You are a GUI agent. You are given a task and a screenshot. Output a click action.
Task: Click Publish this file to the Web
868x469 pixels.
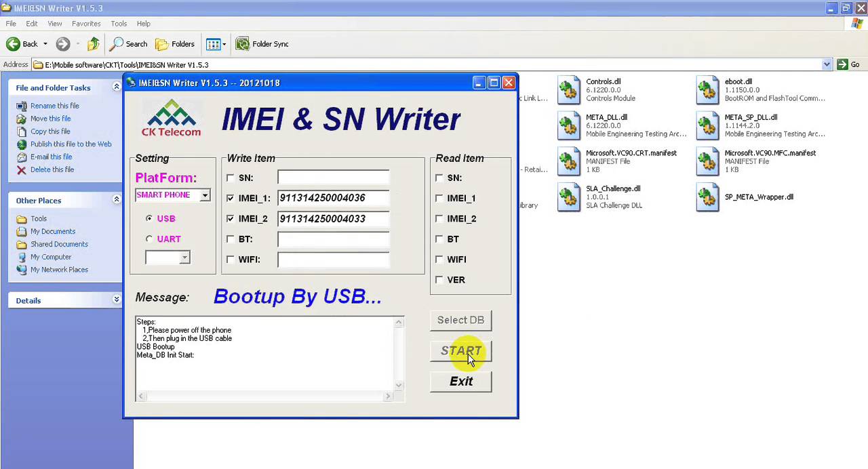(x=71, y=144)
